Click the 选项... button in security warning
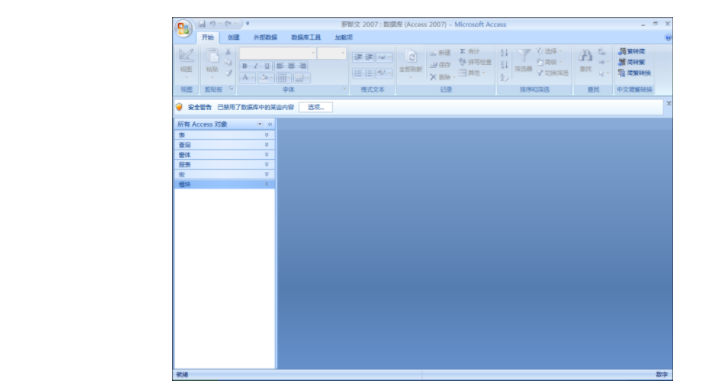 316,107
